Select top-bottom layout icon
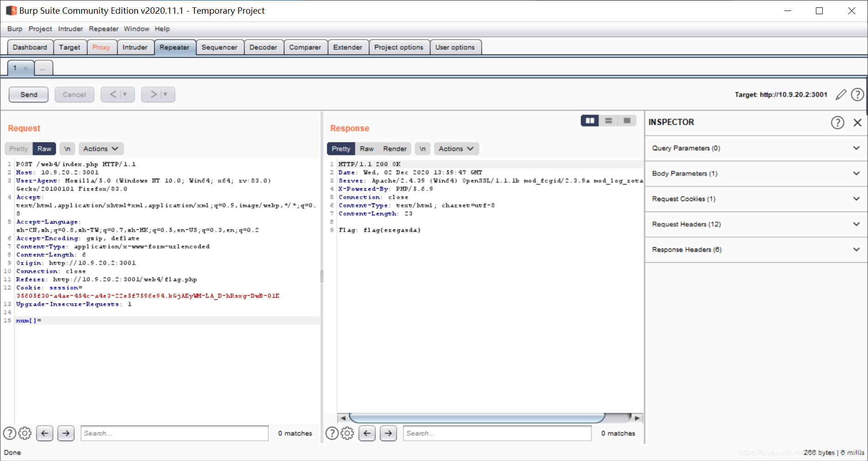The height and width of the screenshot is (461, 868). point(608,121)
